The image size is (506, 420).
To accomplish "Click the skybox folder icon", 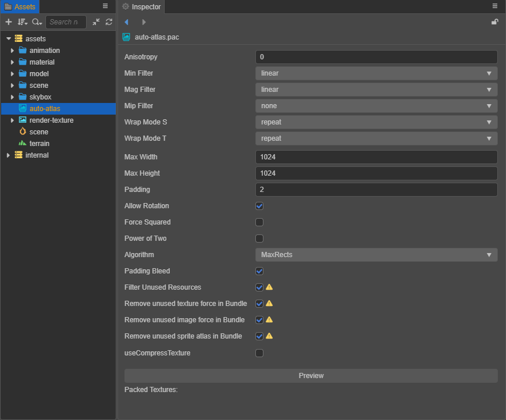I will [x=23, y=97].
